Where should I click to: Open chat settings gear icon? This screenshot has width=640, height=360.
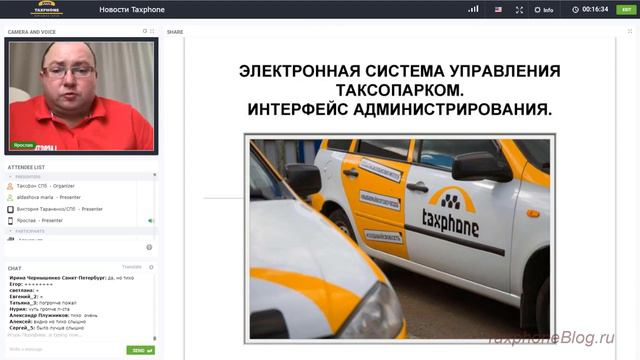click(151, 267)
